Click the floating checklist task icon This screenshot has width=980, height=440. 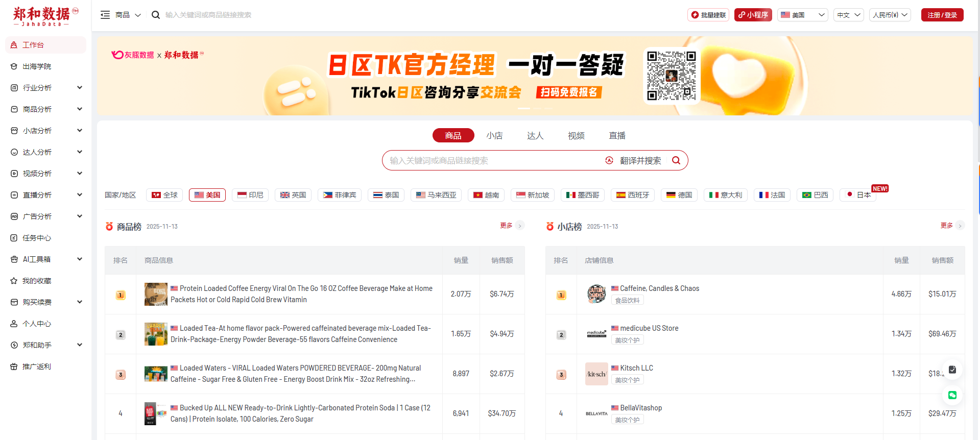952,370
